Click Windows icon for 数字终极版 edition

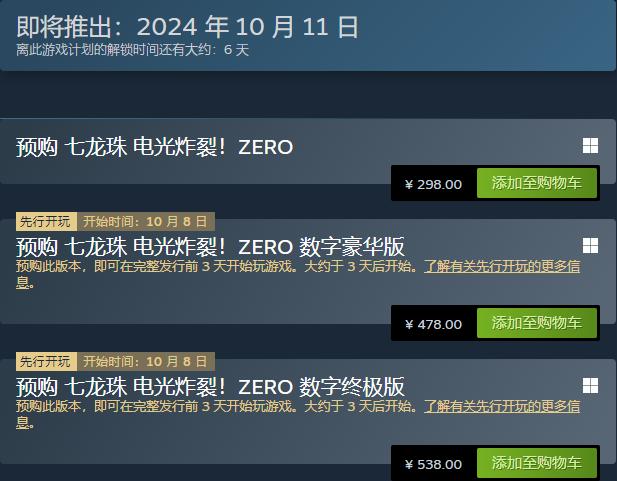(x=590, y=386)
